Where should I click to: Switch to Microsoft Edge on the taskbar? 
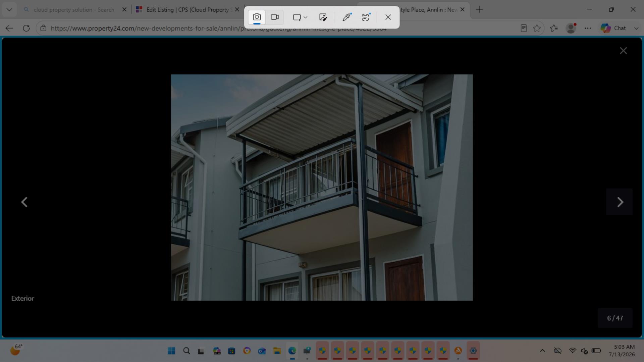(x=292, y=351)
